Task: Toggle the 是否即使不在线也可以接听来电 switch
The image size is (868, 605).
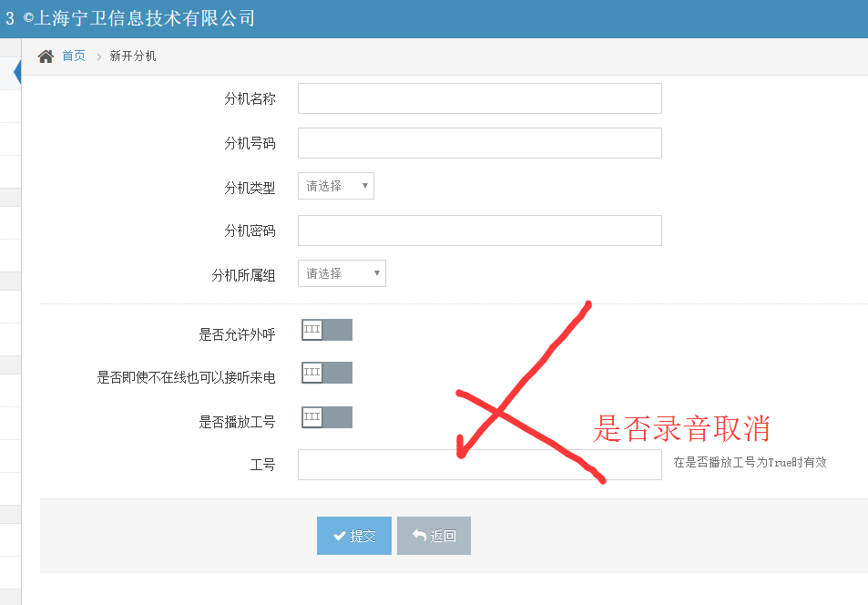Action: (x=326, y=373)
